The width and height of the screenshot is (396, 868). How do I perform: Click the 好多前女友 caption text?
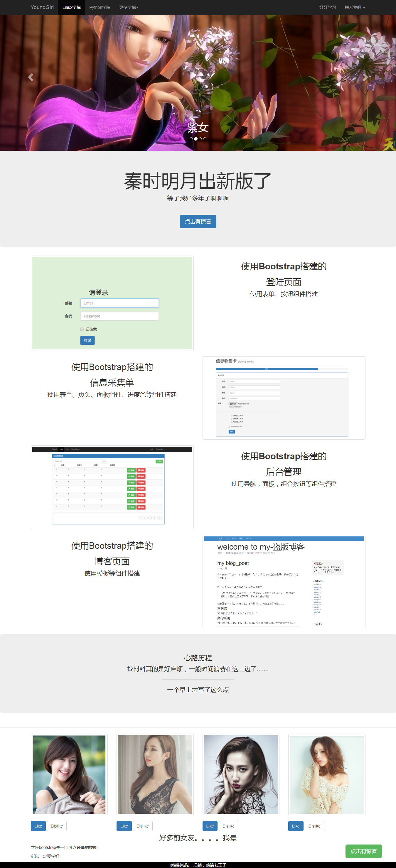(x=198, y=838)
